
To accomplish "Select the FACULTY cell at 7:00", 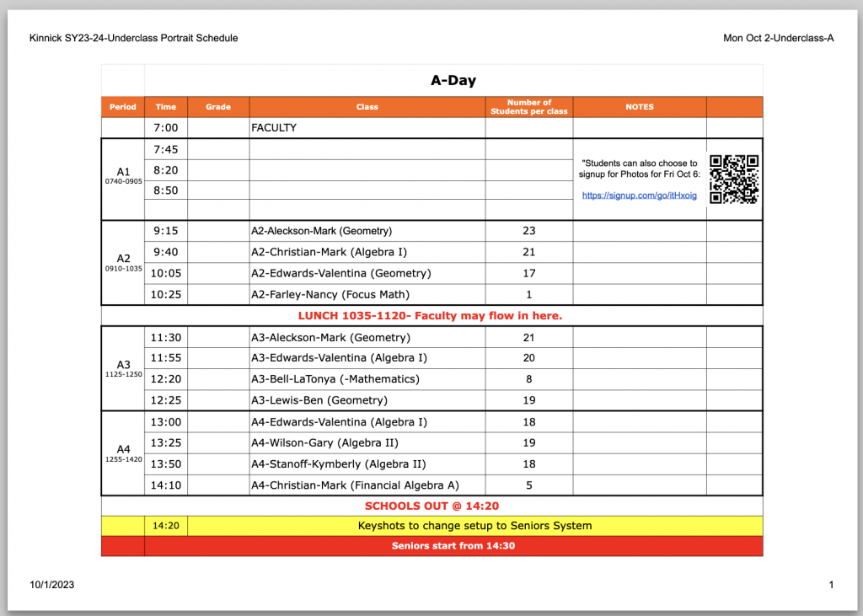I will coord(275,128).
